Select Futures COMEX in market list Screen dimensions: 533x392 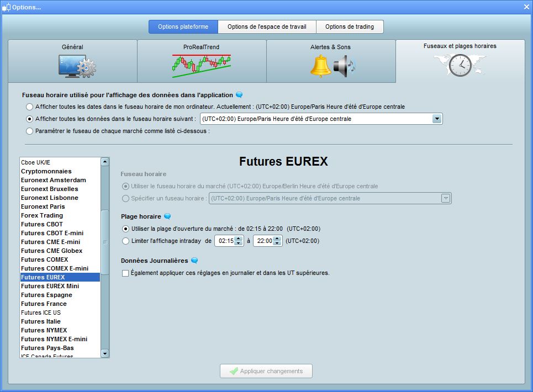[x=60, y=259]
